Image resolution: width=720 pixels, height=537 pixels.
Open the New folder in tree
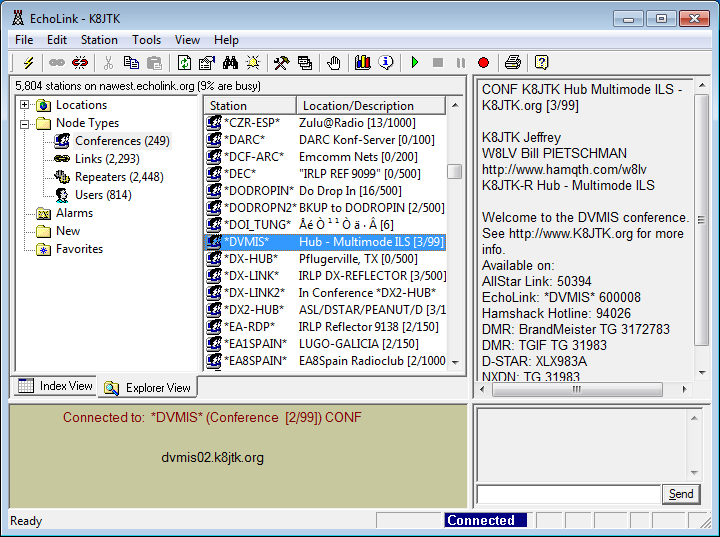(68, 231)
